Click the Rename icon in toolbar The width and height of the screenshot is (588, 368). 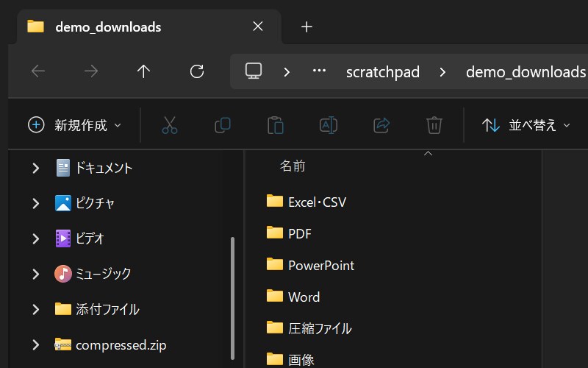click(x=329, y=125)
